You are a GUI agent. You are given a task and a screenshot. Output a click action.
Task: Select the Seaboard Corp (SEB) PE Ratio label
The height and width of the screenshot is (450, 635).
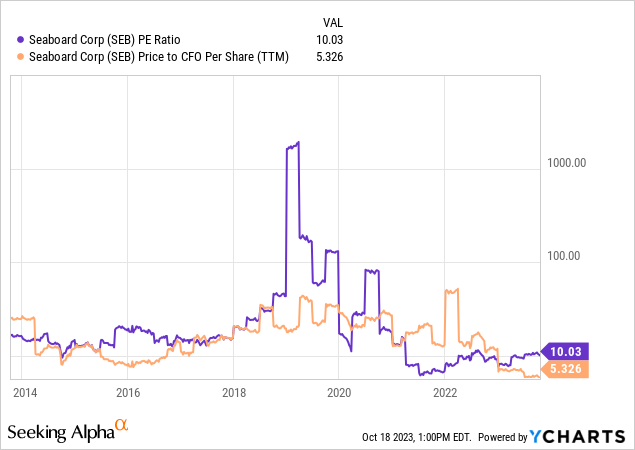click(104, 40)
